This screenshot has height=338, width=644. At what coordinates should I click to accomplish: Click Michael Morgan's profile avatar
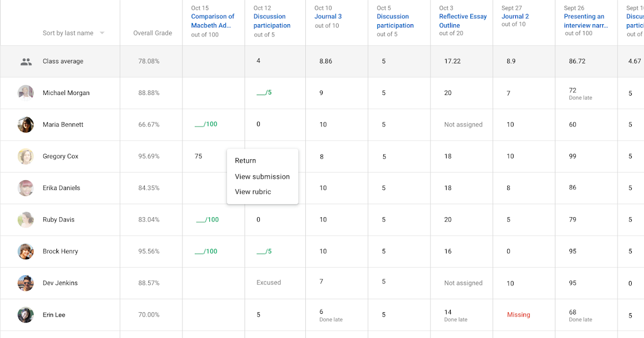click(x=26, y=93)
